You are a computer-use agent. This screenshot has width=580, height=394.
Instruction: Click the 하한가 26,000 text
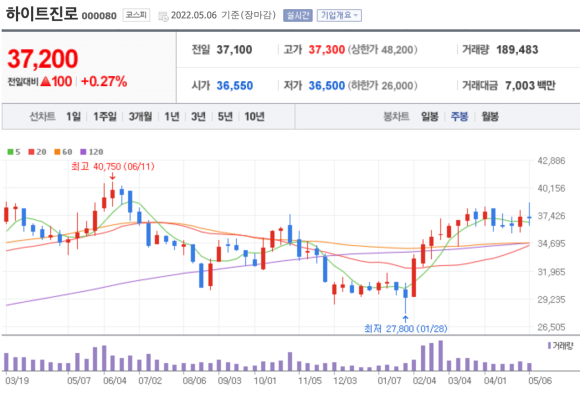point(382,85)
